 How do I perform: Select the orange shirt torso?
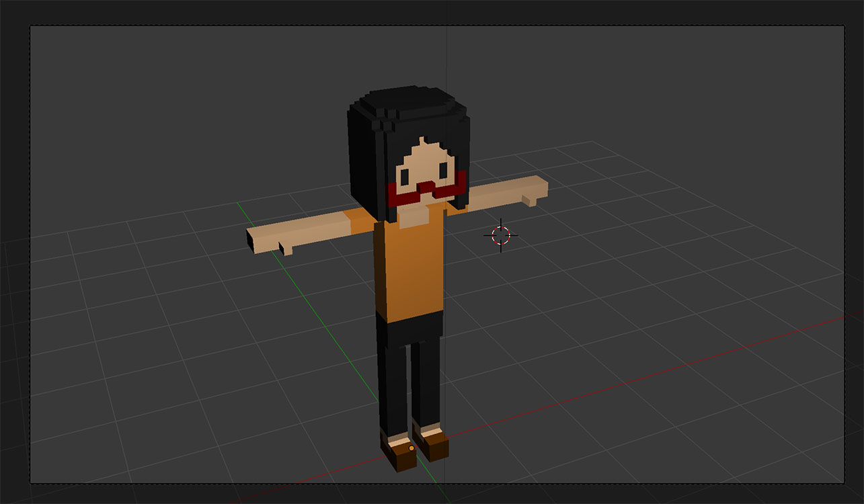tap(409, 269)
